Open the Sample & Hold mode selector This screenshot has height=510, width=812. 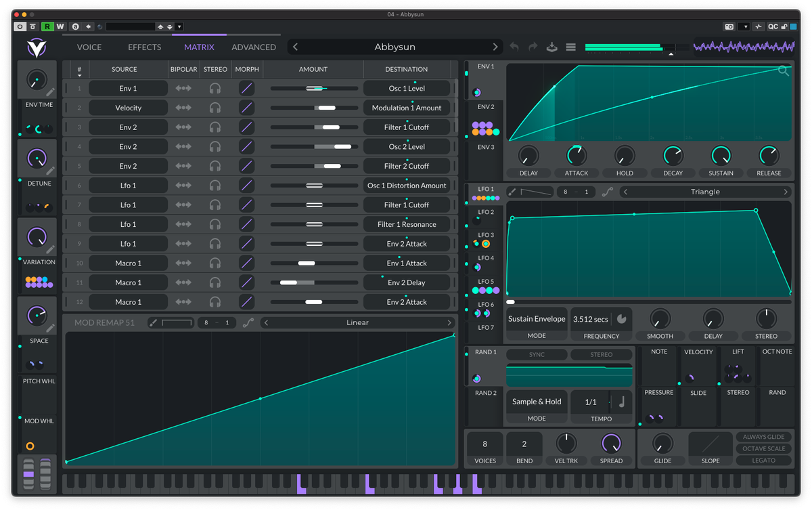click(537, 402)
